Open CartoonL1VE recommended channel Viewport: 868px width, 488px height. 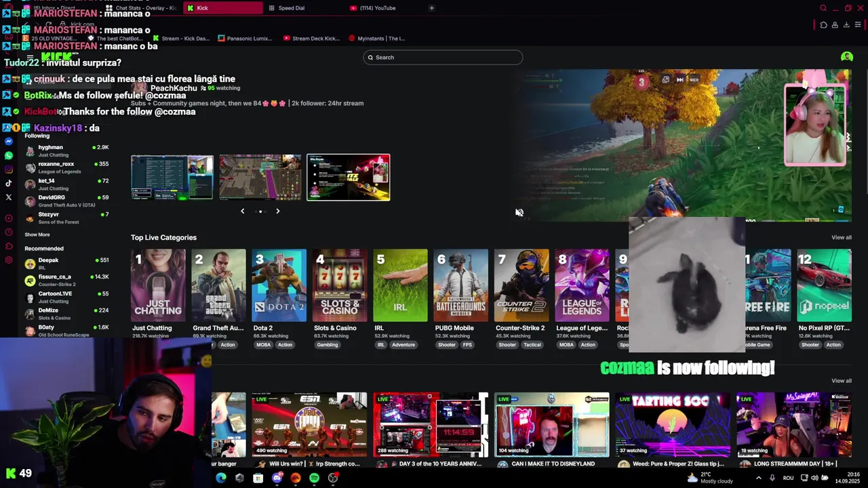[66, 297]
